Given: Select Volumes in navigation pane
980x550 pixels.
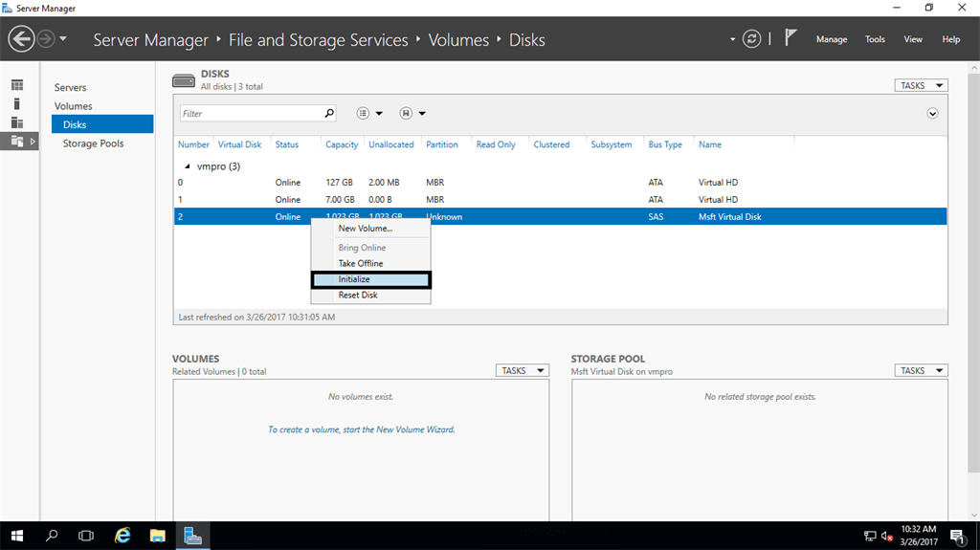Looking at the screenshot, I should point(73,106).
